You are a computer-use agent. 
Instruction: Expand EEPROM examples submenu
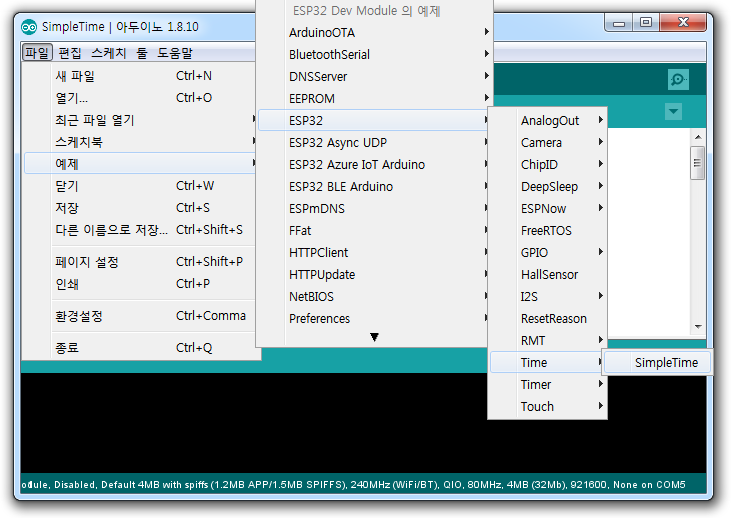click(x=374, y=98)
